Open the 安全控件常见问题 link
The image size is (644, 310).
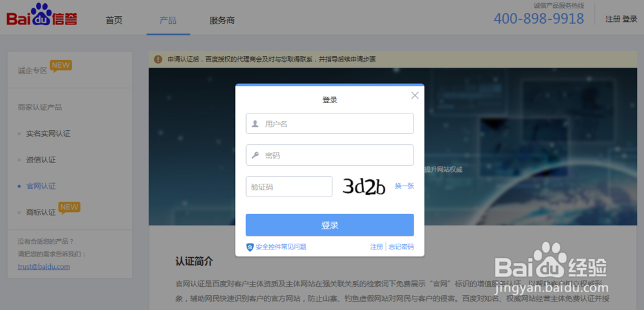click(281, 247)
